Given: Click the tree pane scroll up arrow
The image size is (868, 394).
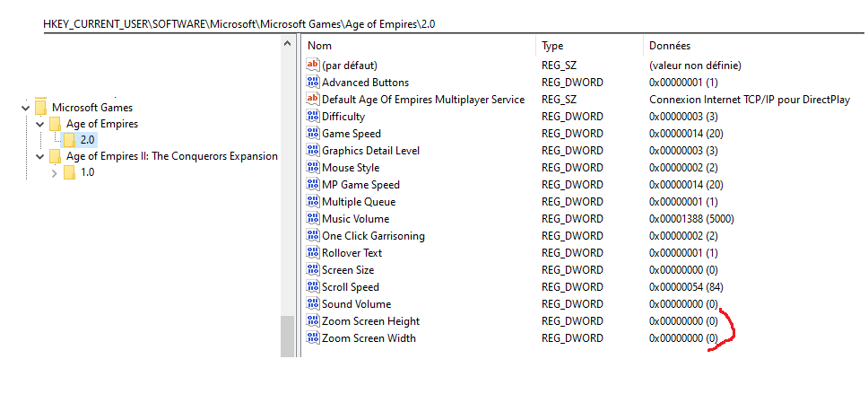Looking at the screenshot, I should [x=287, y=44].
